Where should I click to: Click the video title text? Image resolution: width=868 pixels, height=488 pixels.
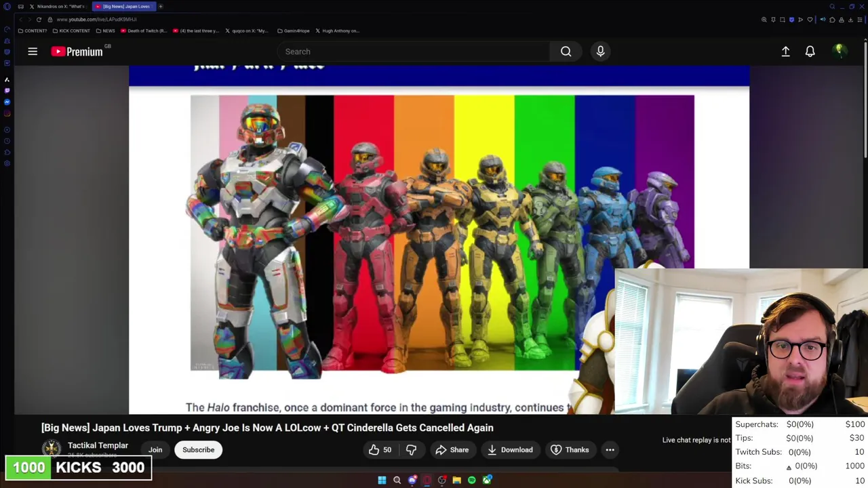click(x=267, y=428)
